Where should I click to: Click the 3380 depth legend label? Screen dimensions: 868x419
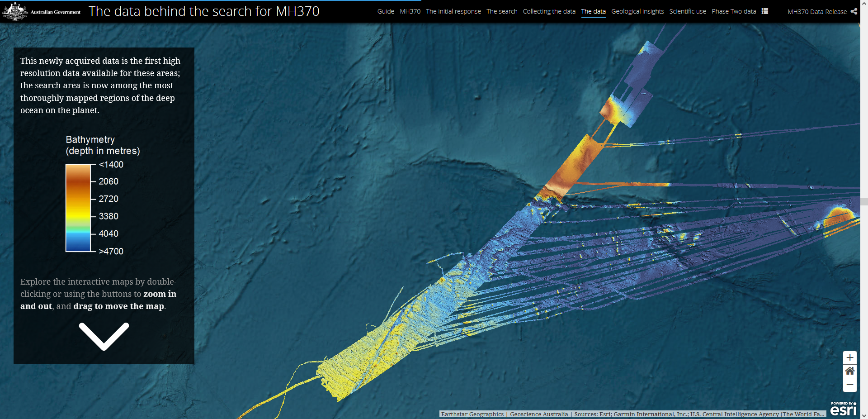point(108,216)
